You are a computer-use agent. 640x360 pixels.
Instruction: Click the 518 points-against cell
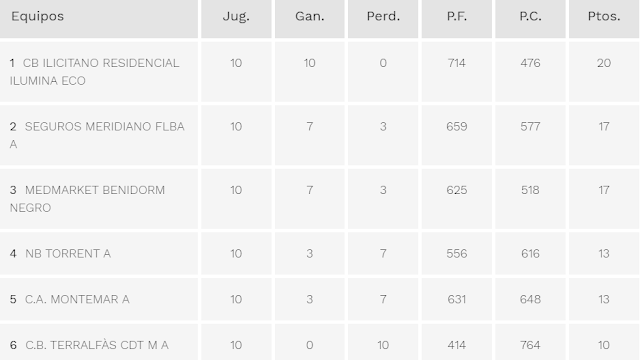point(530,190)
